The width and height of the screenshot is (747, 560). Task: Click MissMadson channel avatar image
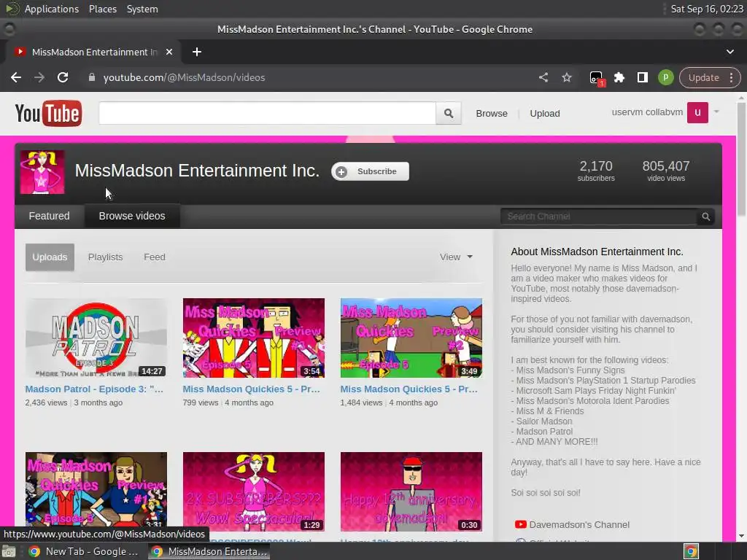[42, 172]
